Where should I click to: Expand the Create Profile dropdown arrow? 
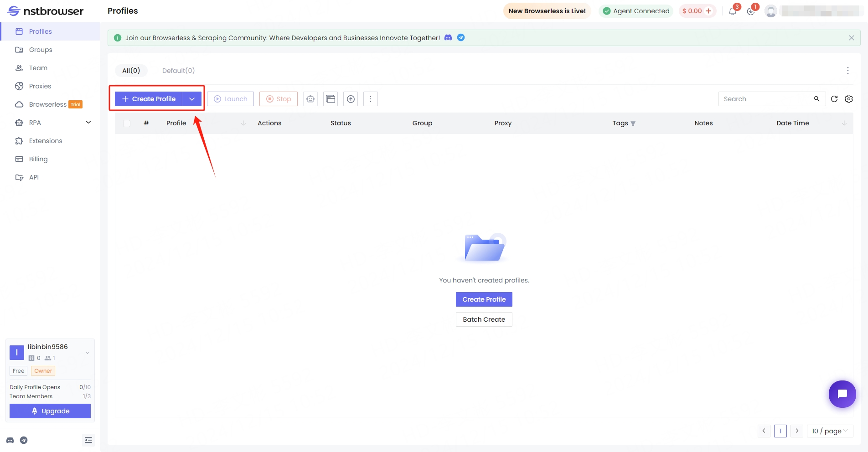[192, 99]
